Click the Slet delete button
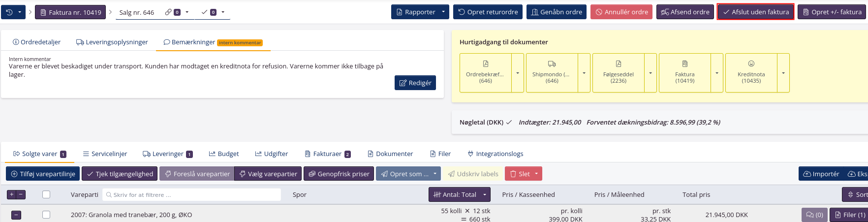Screen dimensions: 868x222 coord(519,174)
